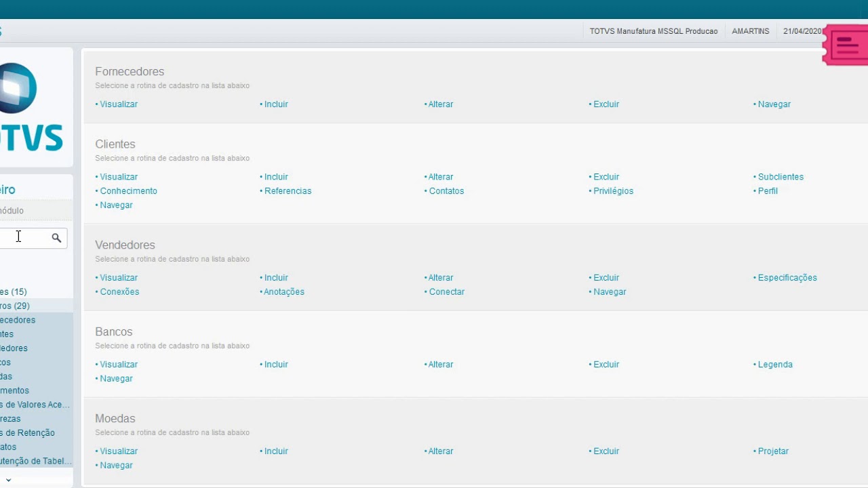Viewport: 868px width, 488px height.
Task: Click Excluir under Moedas
Action: click(x=606, y=451)
